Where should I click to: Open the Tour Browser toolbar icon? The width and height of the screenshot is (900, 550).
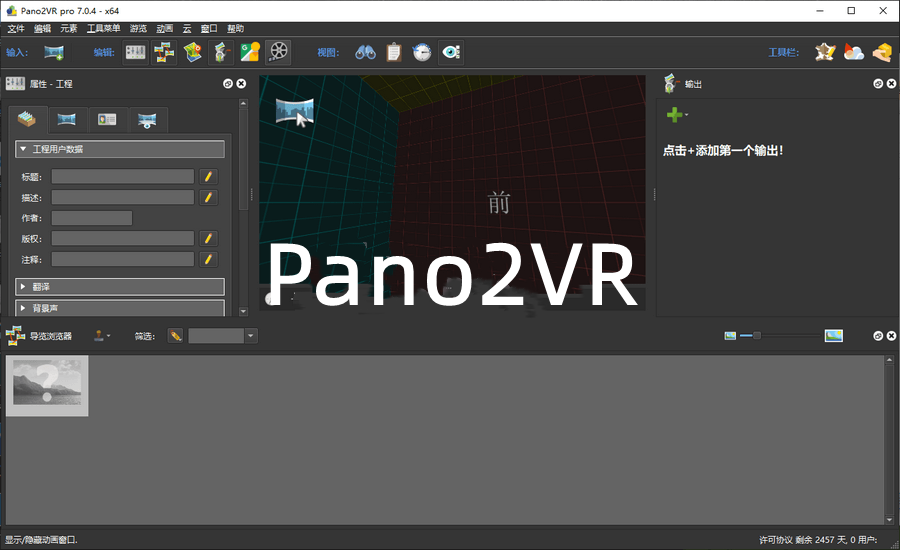pyautogui.click(x=164, y=53)
